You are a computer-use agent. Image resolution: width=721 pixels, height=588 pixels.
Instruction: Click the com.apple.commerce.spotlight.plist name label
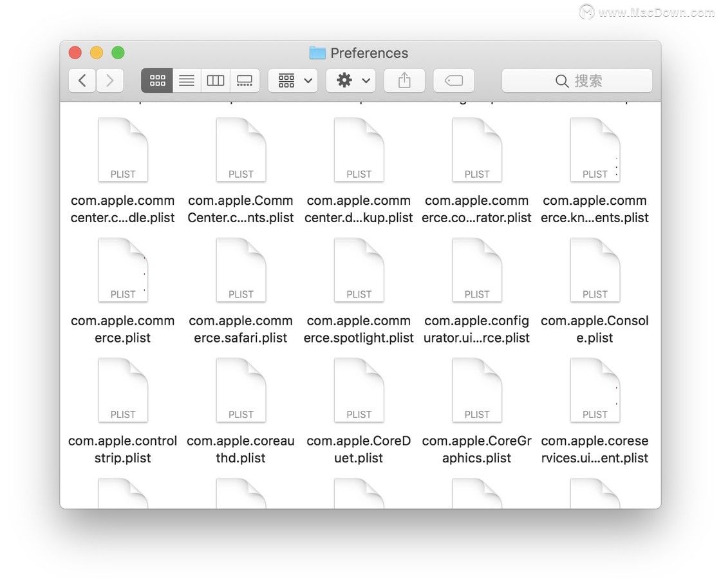359,329
